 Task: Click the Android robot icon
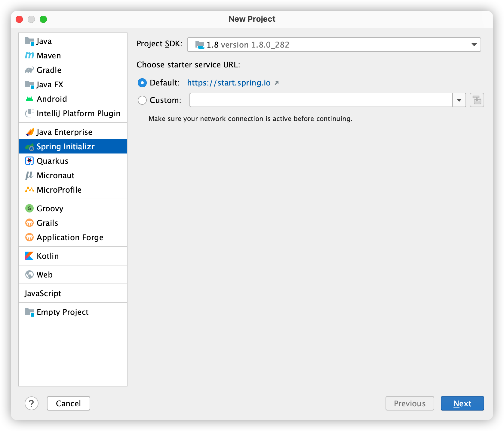(29, 99)
